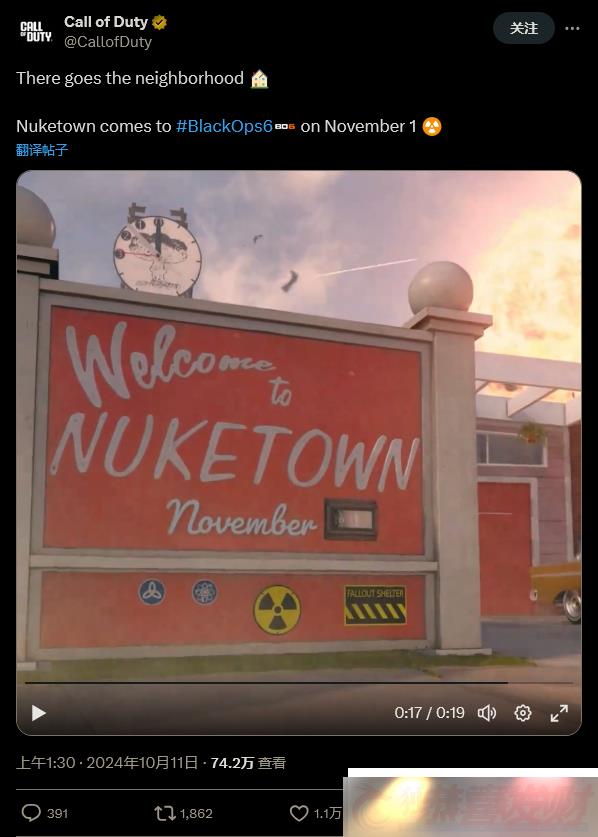
Task: Open the three-dot more options menu
Action: click(x=572, y=28)
